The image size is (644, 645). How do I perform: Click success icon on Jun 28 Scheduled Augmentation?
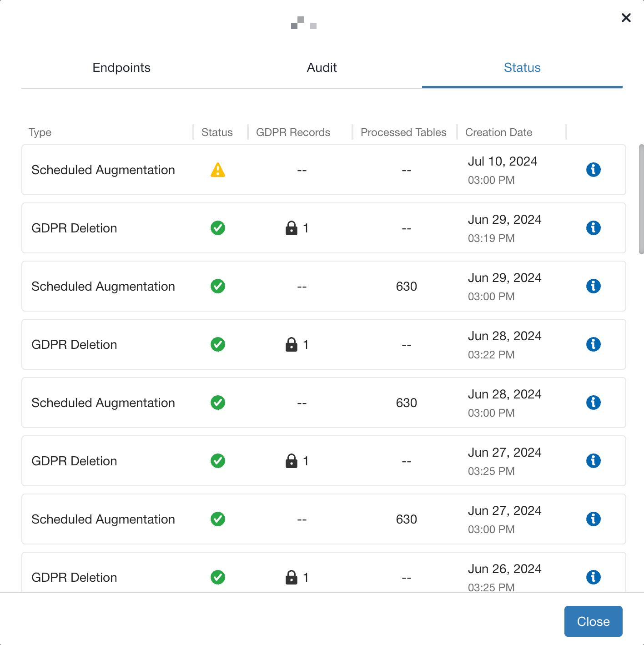point(218,403)
